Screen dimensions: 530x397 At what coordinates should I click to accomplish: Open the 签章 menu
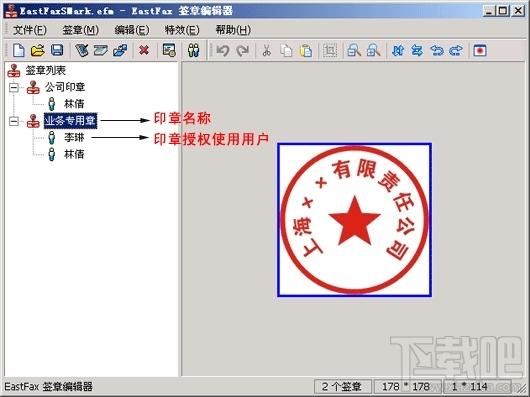[80, 30]
